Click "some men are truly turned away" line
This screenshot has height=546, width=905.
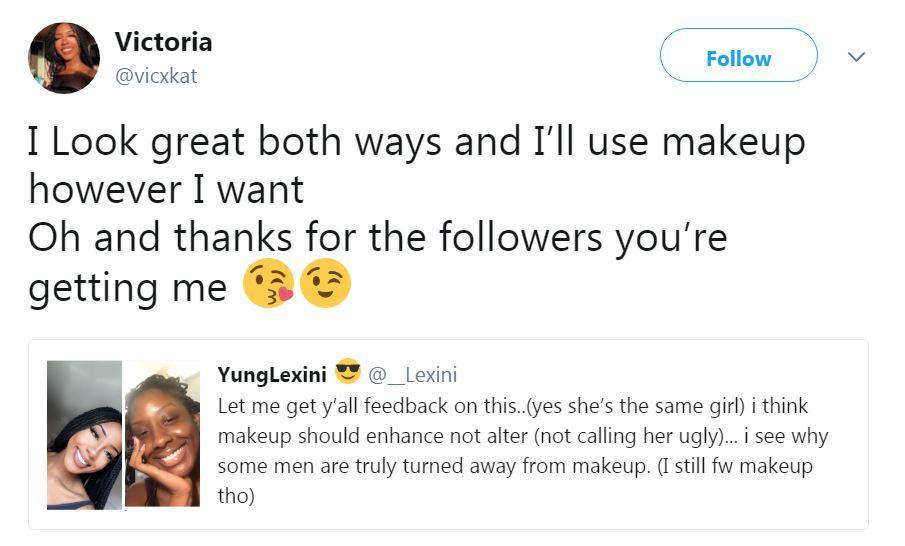[515, 466]
